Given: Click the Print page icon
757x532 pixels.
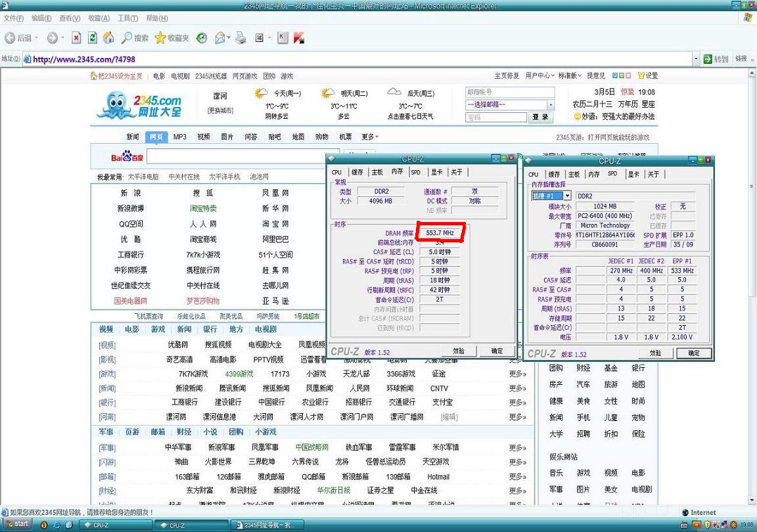Looking at the screenshot, I should point(241,37).
